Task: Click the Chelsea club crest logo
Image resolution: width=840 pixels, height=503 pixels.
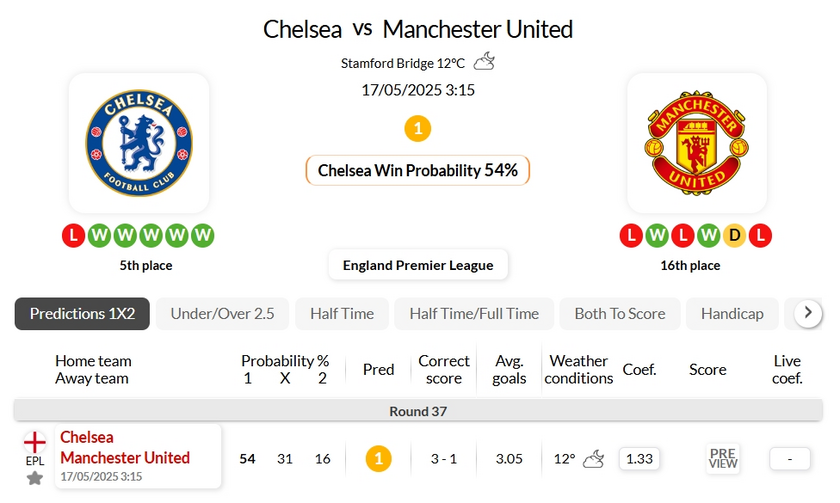Action: pos(139,142)
